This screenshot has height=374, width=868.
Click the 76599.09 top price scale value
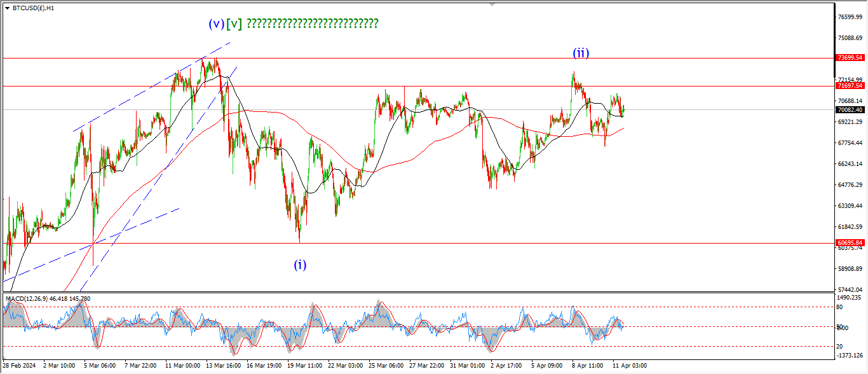pos(850,17)
